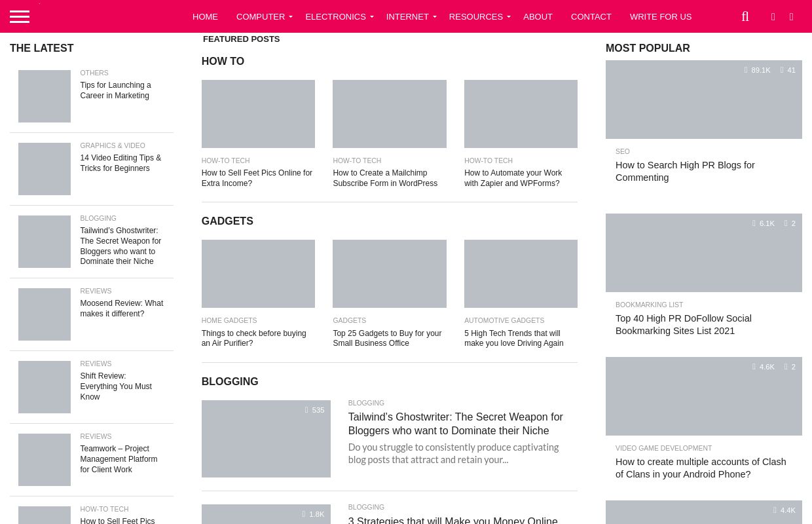812x524 pixels.
Task: Click the last icon in the header bar
Action: (791, 16)
